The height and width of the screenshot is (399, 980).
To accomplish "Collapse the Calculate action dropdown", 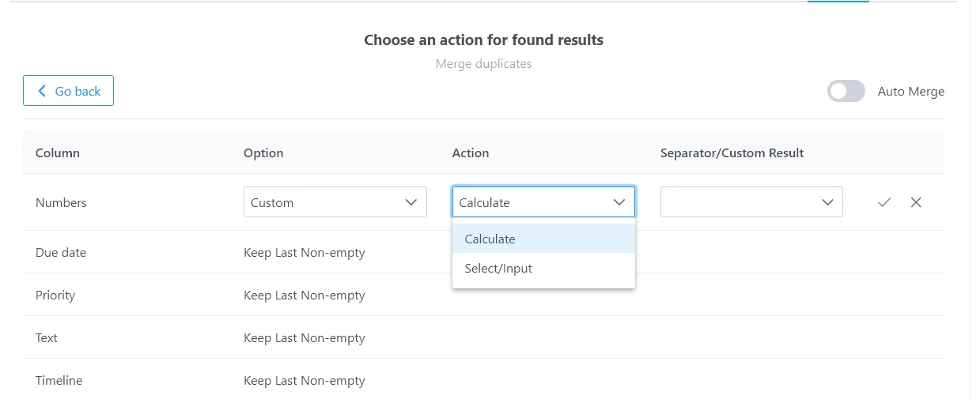I will point(543,201).
